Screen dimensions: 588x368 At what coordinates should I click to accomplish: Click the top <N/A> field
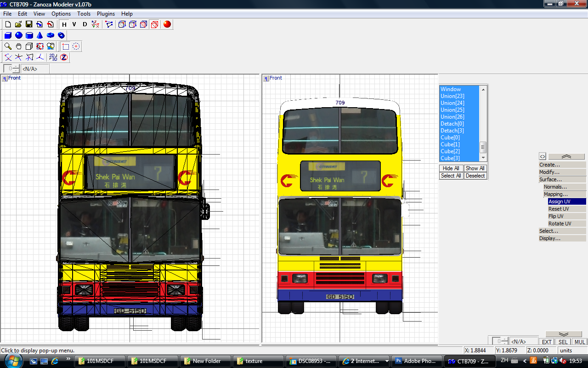(35, 69)
